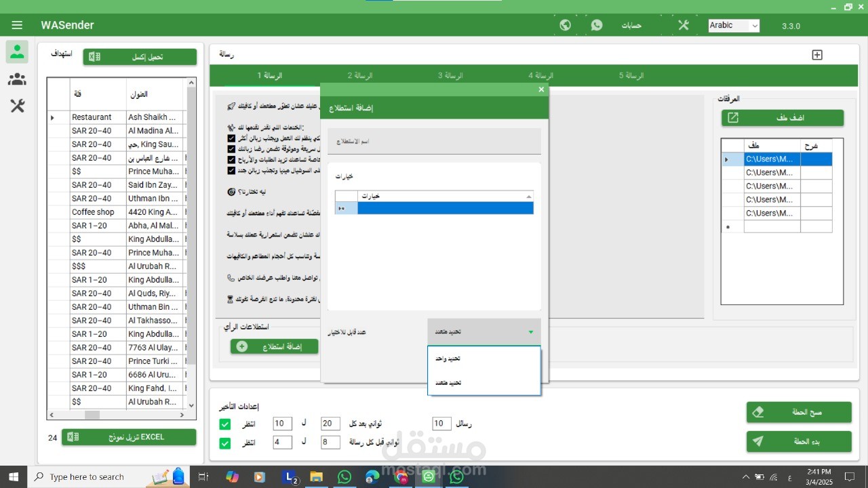Open the tools icon in top bar
The width and height of the screenshot is (868, 488).
click(683, 25)
